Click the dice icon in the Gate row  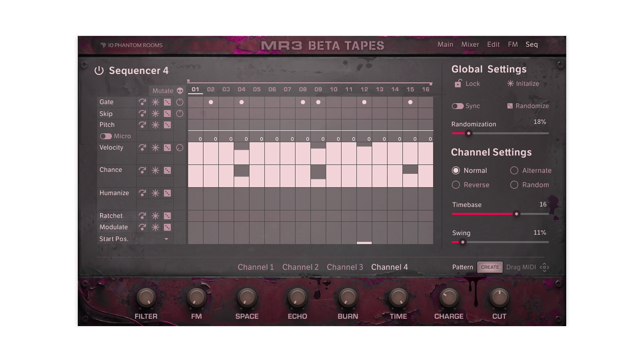(167, 102)
